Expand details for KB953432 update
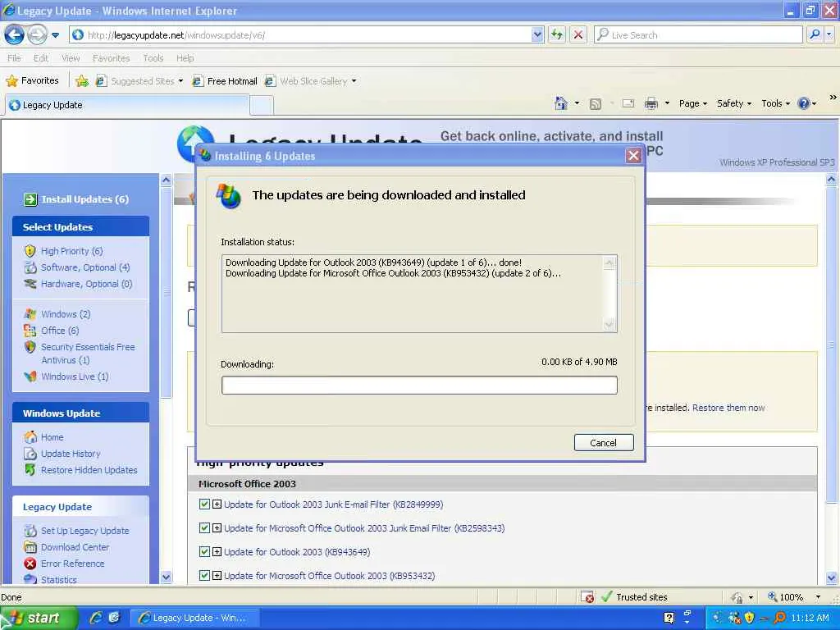 pos(217,576)
